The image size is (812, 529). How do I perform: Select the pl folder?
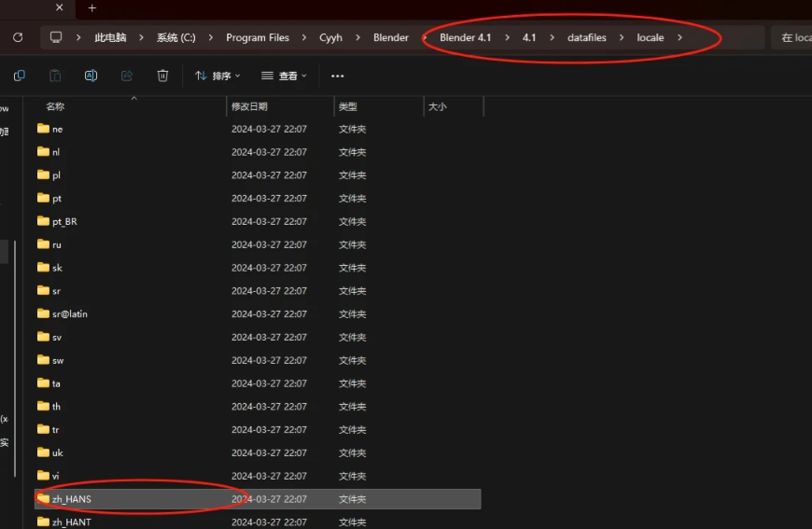coord(258,175)
